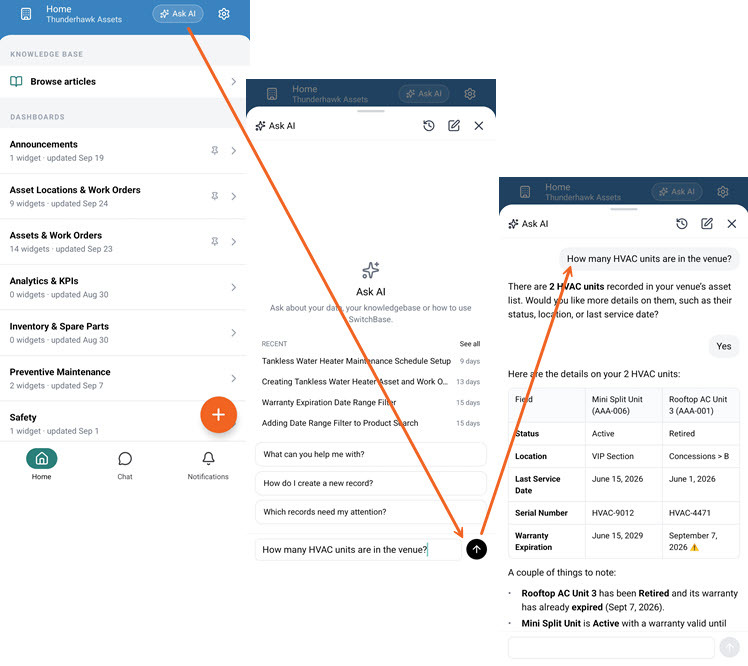Send the HVAC question with black arrow button
This screenshot has width=748, height=666.
click(476, 549)
